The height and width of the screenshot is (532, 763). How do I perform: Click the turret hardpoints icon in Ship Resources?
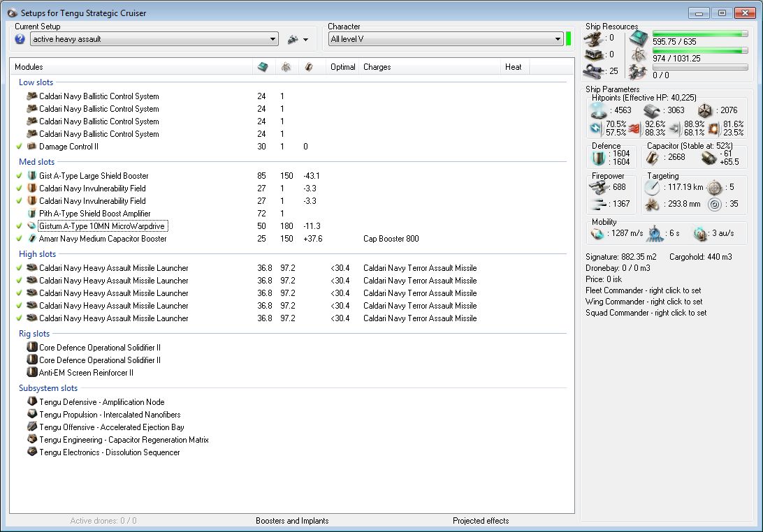coord(593,38)
